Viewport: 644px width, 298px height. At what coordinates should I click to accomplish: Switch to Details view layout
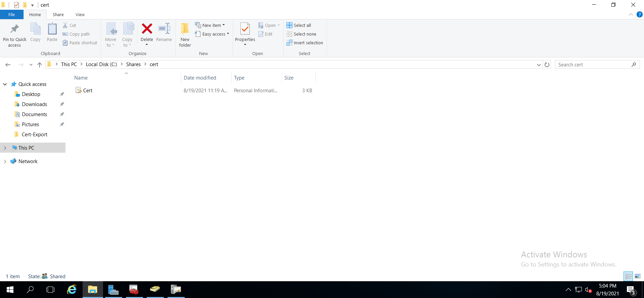628,276
